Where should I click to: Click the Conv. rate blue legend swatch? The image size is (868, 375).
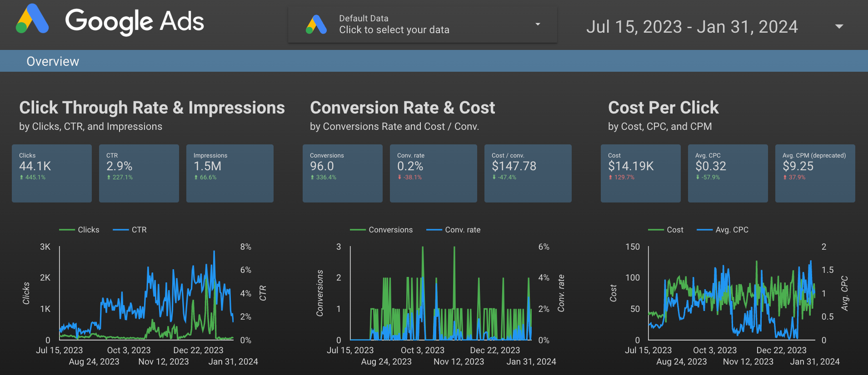pos(434,230)
